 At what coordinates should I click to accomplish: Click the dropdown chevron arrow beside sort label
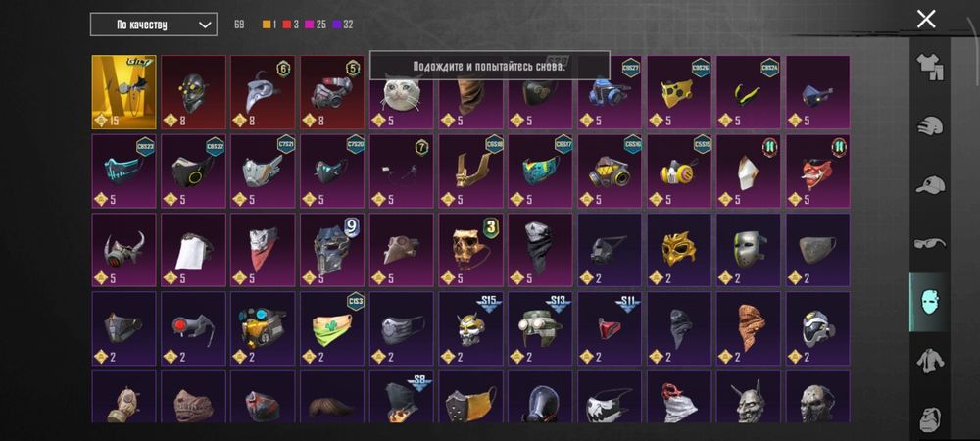205,24
